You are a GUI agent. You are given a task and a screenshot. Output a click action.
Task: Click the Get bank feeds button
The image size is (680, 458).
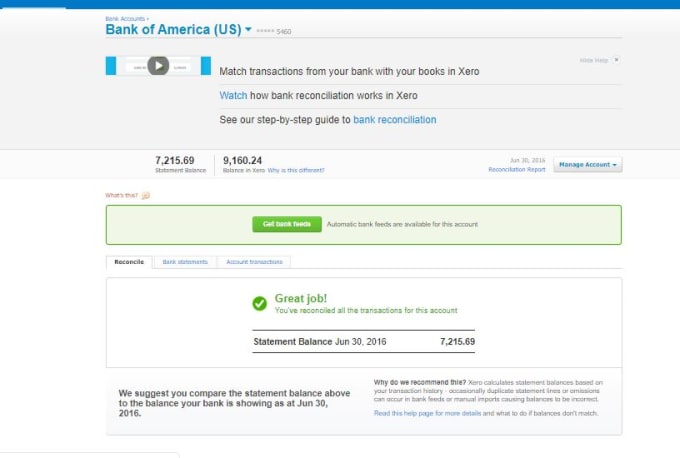pyautogui.click(x=287, y=224)
